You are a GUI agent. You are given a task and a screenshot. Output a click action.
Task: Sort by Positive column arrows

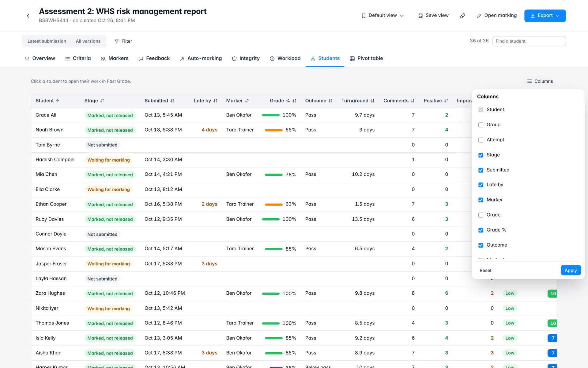(x=446, y=101)
